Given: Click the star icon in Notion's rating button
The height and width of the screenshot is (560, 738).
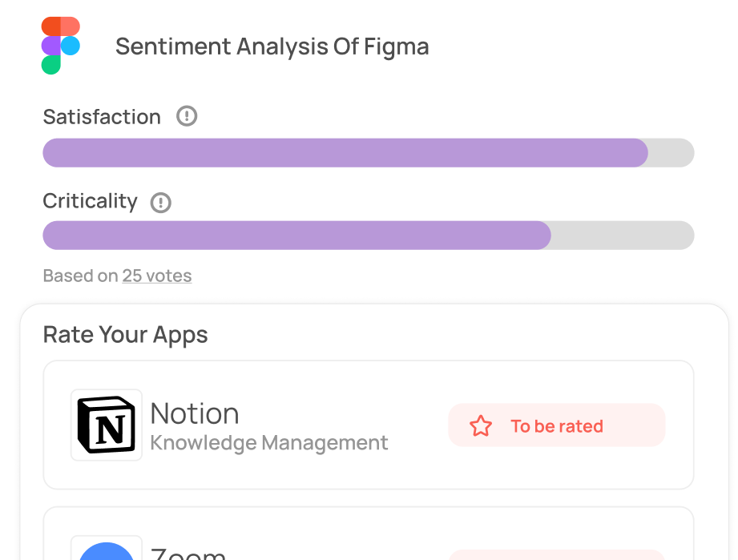Looking at the screenshot, I should click(x=481, y=425).
